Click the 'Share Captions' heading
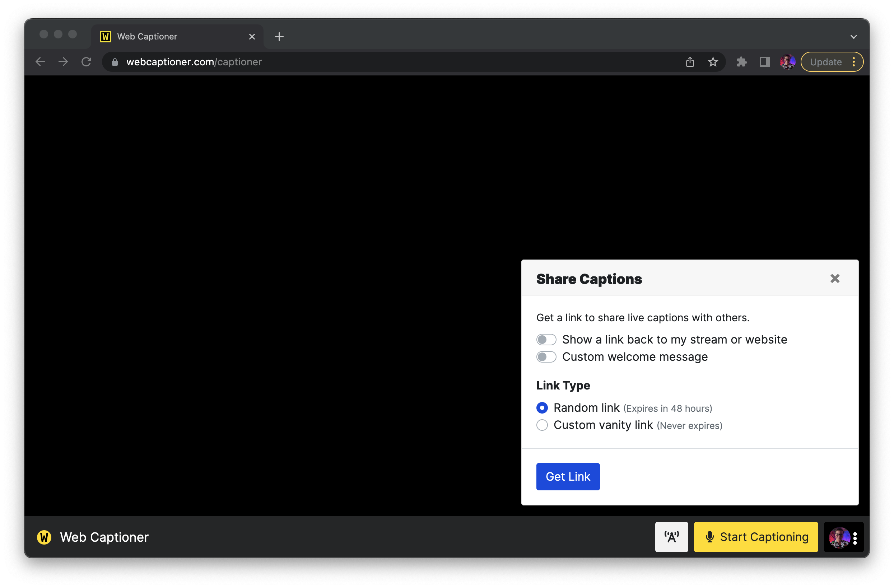Image resolution: width=894 pixels, height=588 pixels. [589, 279]
